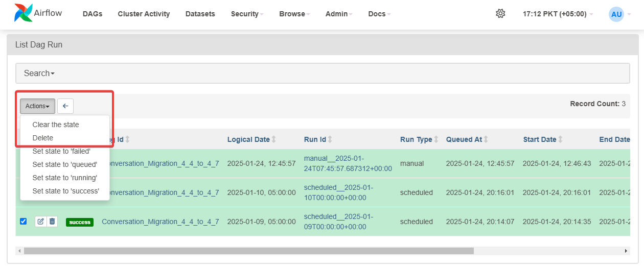The height and width of the screenshot is (269, 644).
Task: Open the Datasets page
Action: (x=200, y=14)
